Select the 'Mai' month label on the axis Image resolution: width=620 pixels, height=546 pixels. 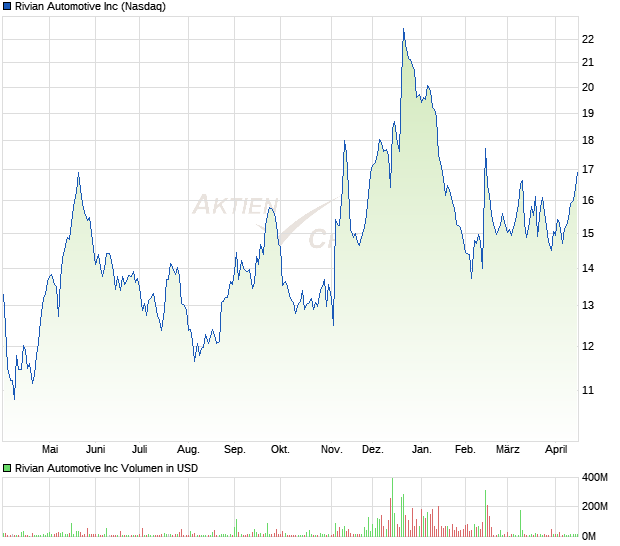click(x=51, y=450)
